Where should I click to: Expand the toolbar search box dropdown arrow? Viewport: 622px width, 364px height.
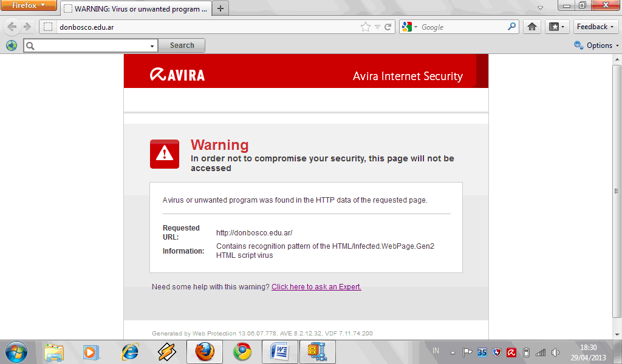[152, 46]
